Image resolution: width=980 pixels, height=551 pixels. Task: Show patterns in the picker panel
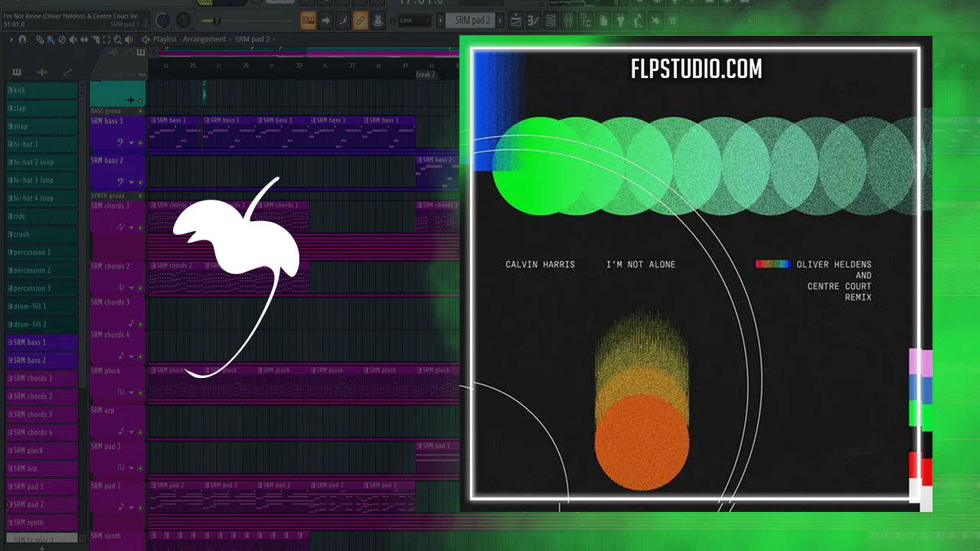tap(17, 72)
